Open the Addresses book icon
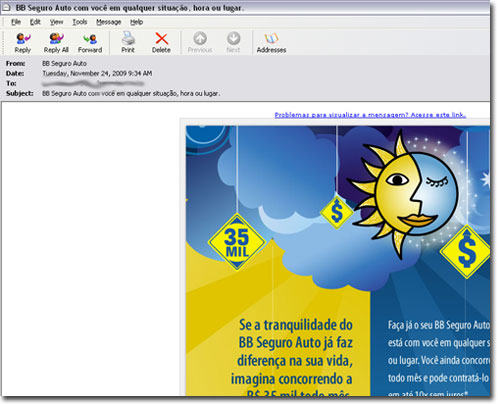Screen dimensions: 500x404 click(x=271, y=43)
